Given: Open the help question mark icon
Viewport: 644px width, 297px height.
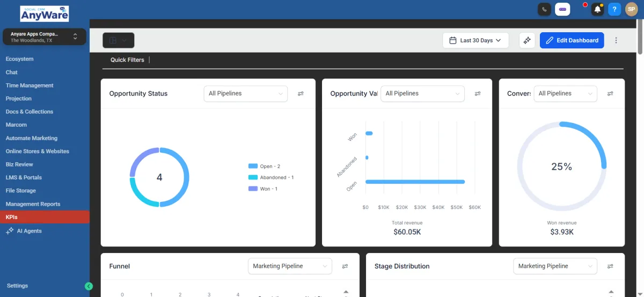Looking at the screenshot, I should tap(615, 9).
